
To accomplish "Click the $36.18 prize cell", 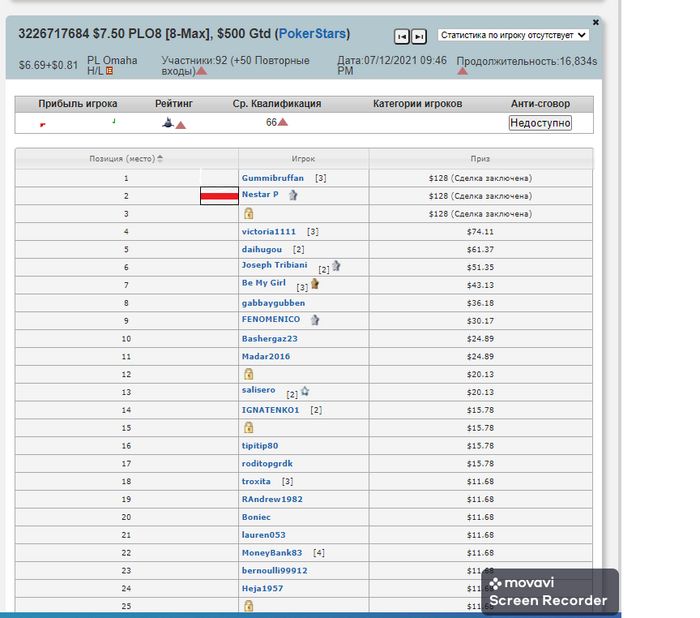I will pyautogui.click(x=480, y=303).
